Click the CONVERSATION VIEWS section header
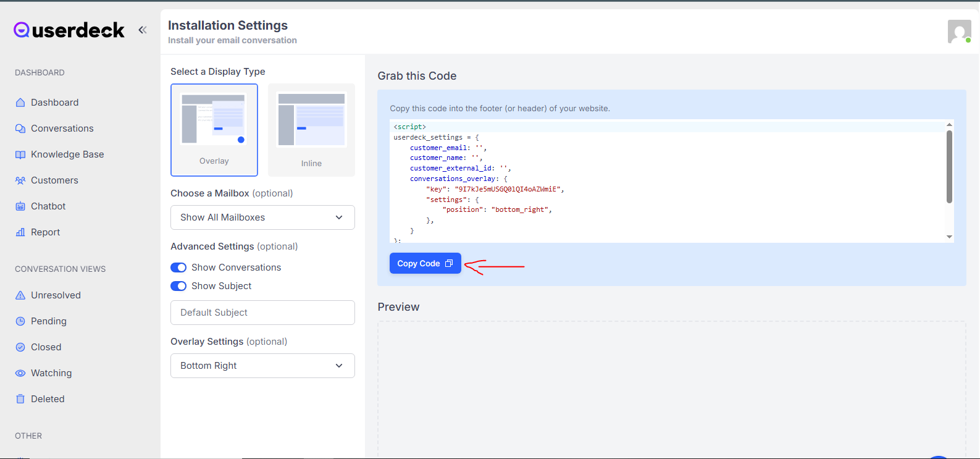This screenshot has width=980, height=459. (x=61, y=269)
